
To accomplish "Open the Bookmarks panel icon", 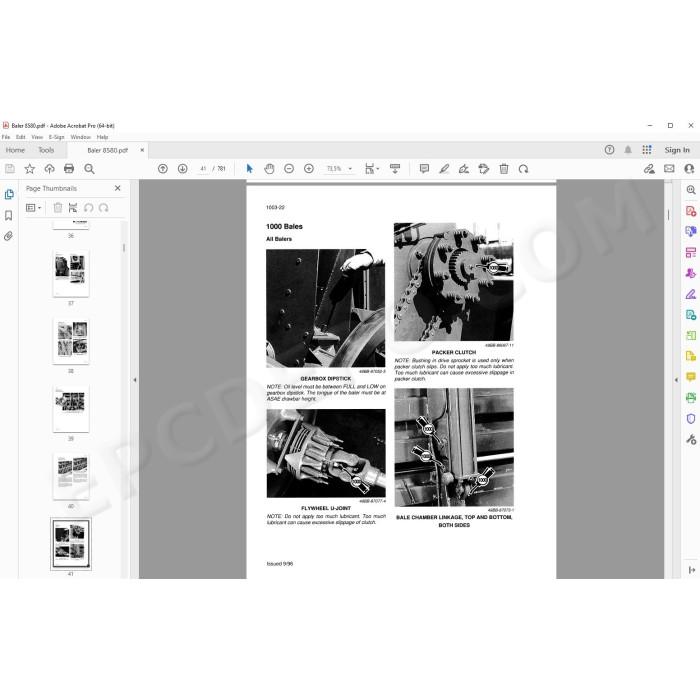I will [x=8, y=216].
